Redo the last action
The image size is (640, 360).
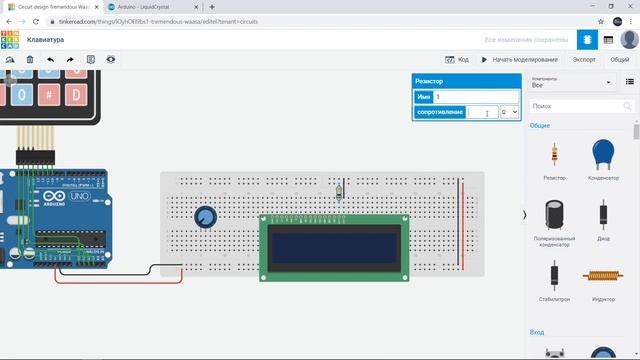[70, 60]
